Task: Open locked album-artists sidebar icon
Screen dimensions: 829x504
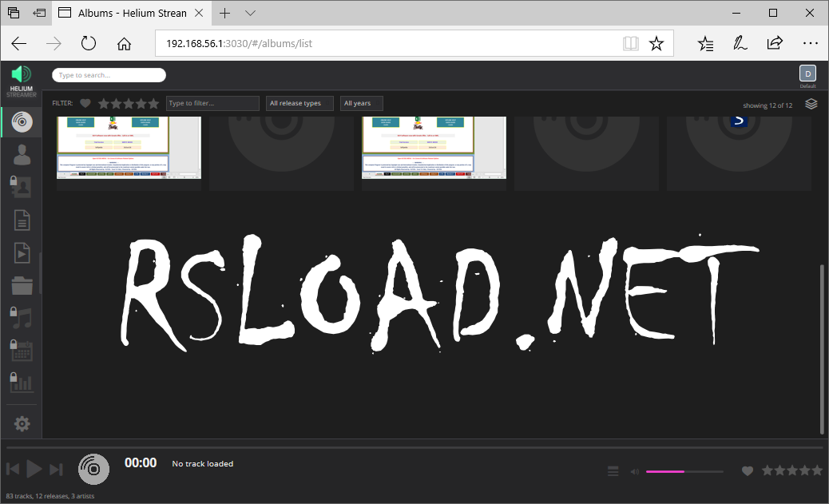Action: click(x=21, y=187)
